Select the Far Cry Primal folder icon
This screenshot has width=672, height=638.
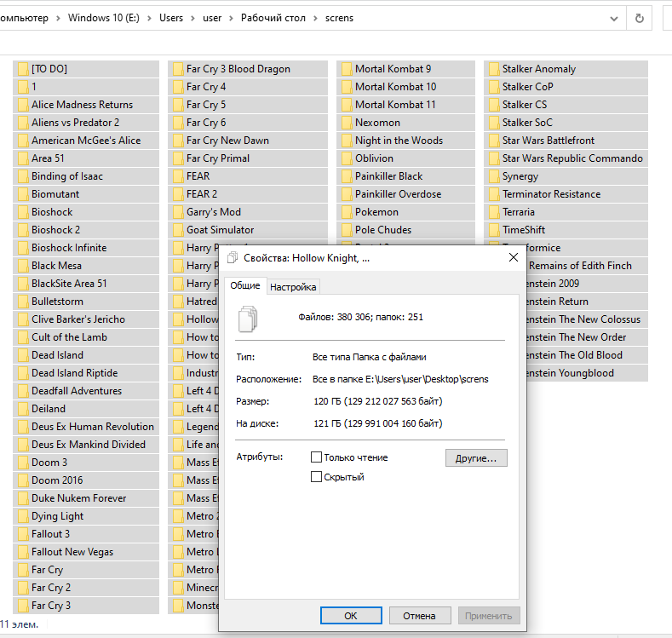coord(178,158)
